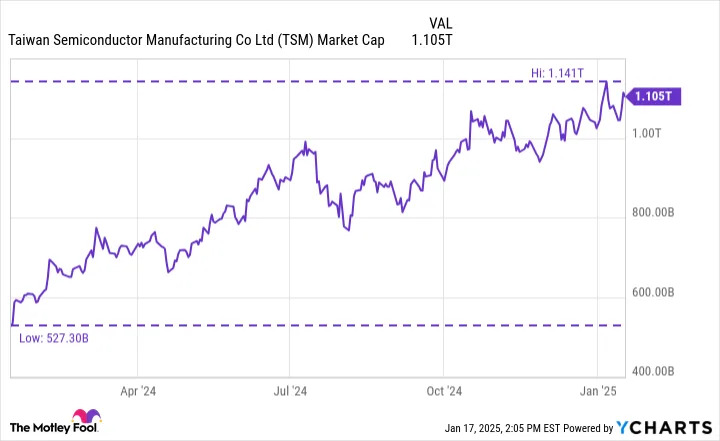The height and width of the screenshot is (441, 720).
Task: Click the 400.00B y-axis label
Action: pyautogui.click(x=653, y=371)
